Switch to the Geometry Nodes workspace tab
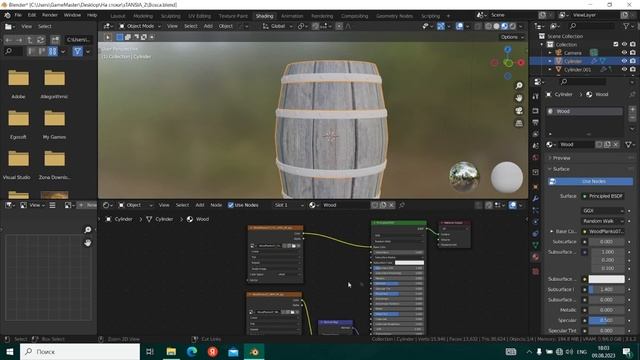This screenshot has width=640, height=360. [394, 16]
